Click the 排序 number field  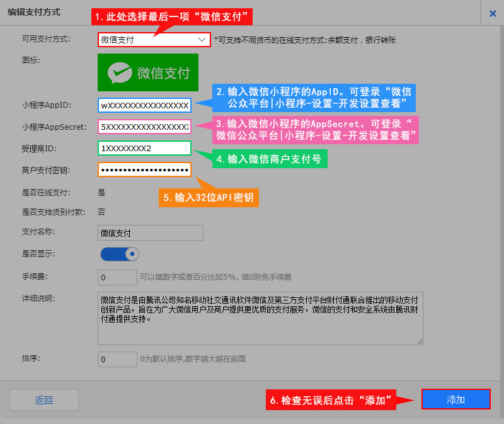click(x=117, y=358)
